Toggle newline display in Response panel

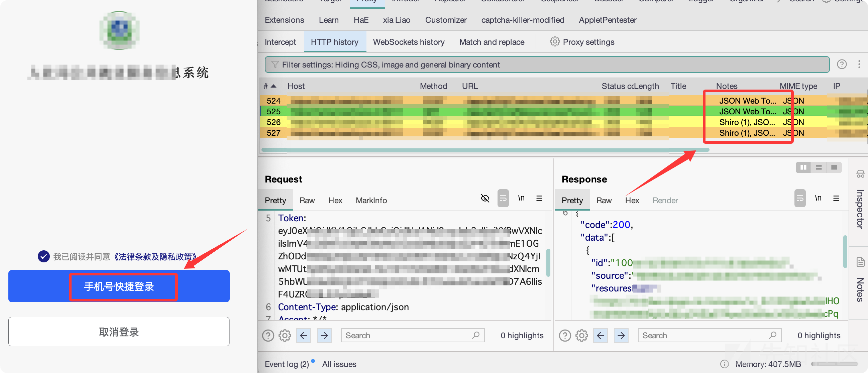818,198
